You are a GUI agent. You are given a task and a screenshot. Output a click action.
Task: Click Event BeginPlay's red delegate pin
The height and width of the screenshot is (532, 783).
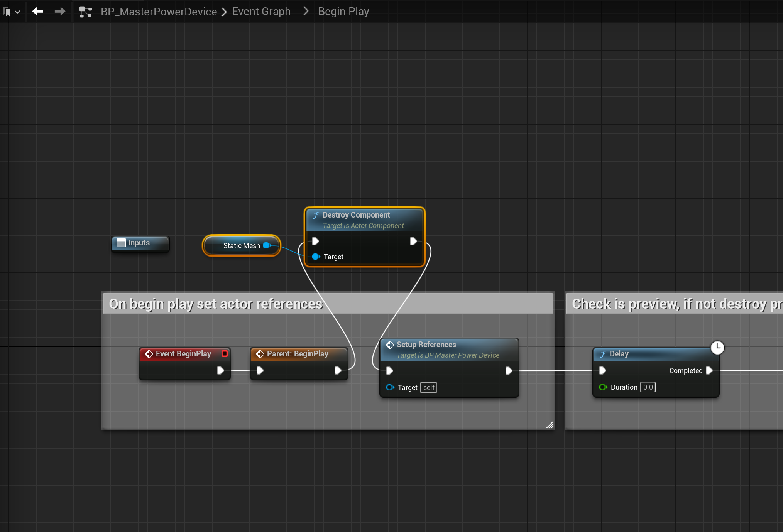click(x=224, y=353)
